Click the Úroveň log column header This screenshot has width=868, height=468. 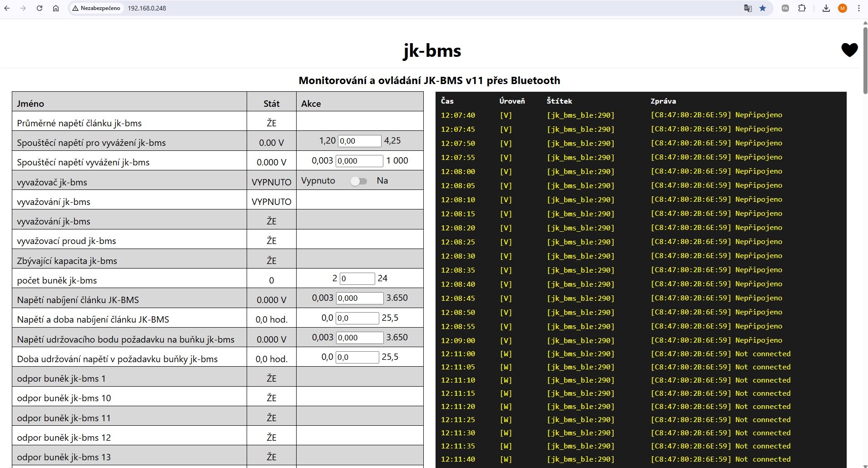[512, 101]
